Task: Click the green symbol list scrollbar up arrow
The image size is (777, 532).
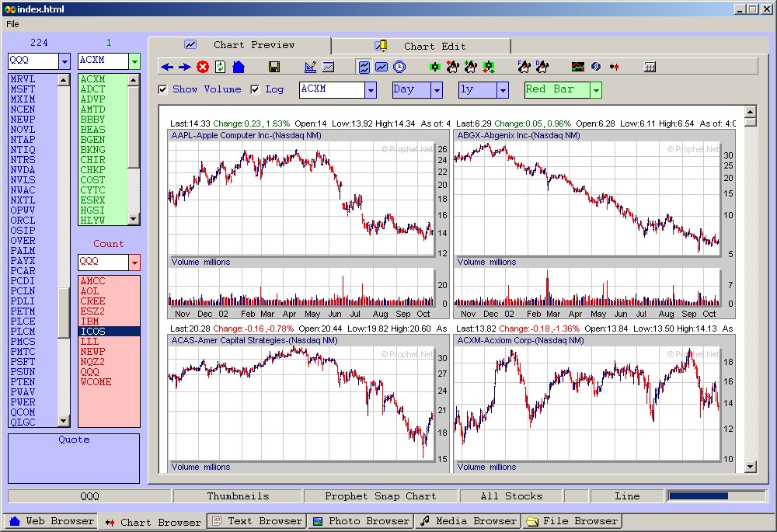Action: click(134, 80)
